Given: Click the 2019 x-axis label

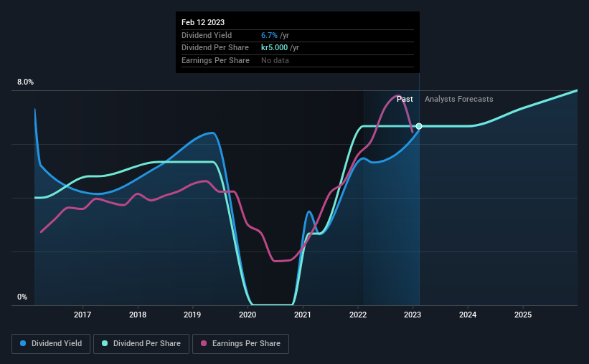Looking at the screenshot, I should 192,315.
